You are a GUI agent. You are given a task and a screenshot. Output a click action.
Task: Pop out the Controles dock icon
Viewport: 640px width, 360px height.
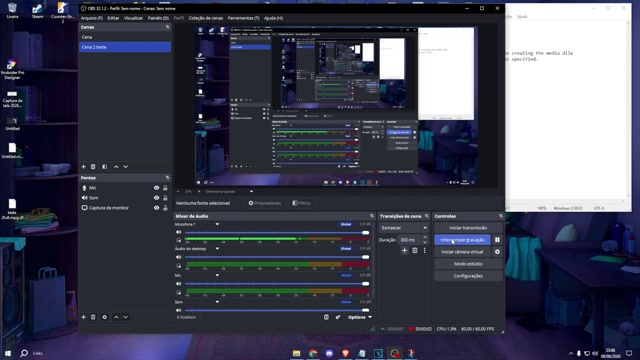click(500, 216)
